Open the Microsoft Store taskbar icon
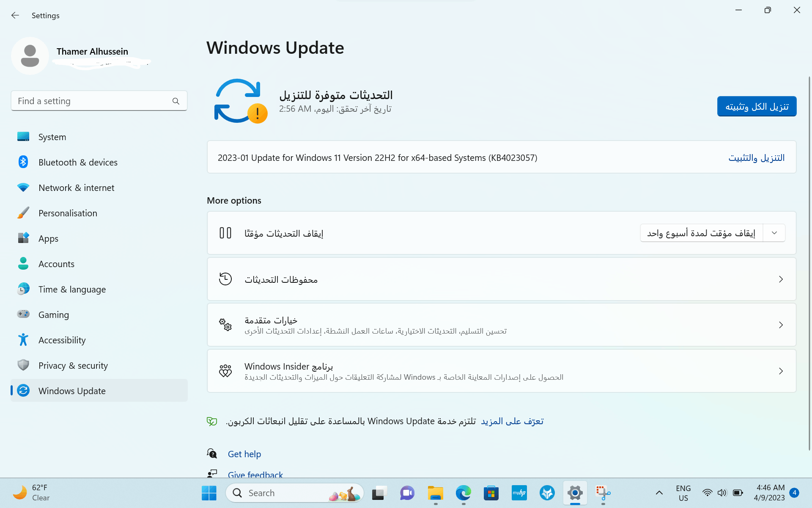The image size is (812, 508). pos(491,493)
